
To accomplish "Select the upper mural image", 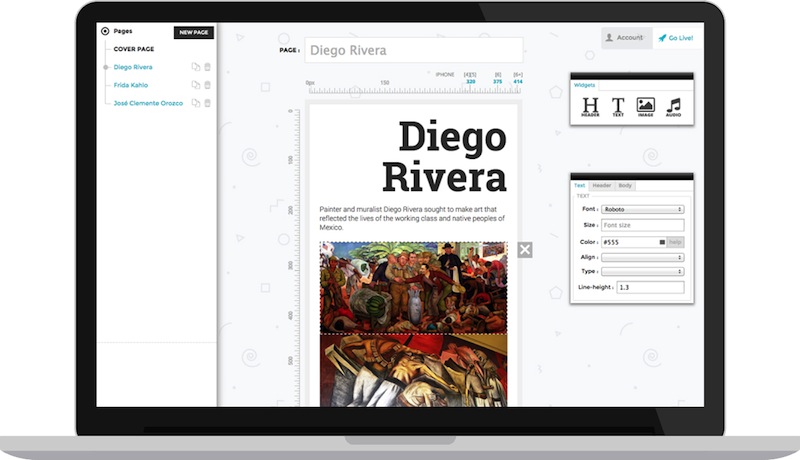I will coord(414,288).
